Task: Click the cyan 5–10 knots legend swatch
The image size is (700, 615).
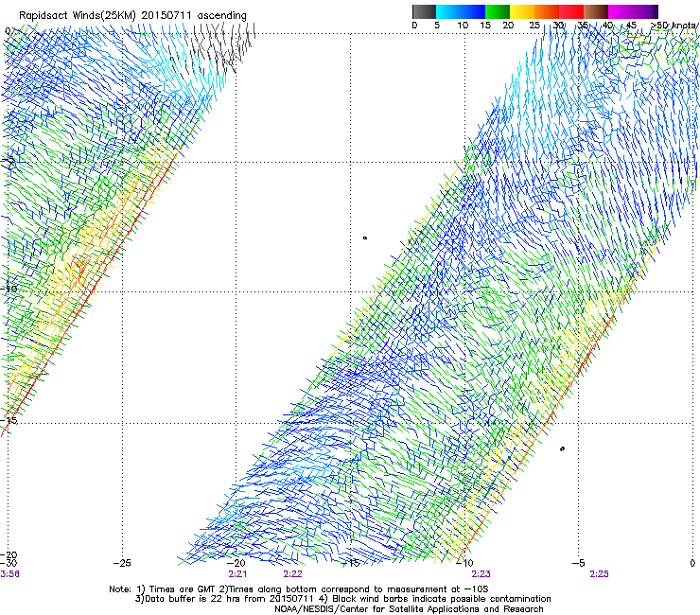Action: point(448,11)
